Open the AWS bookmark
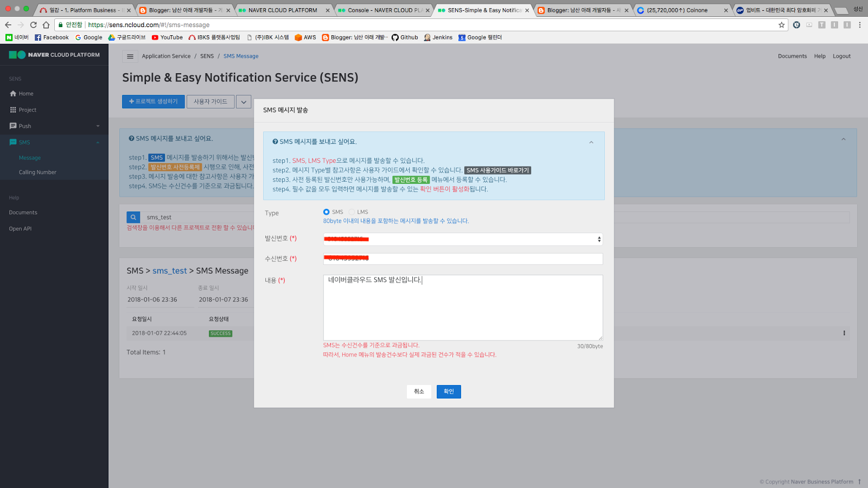The height and width of the screenshot is (488, 868). click(305, 37)
